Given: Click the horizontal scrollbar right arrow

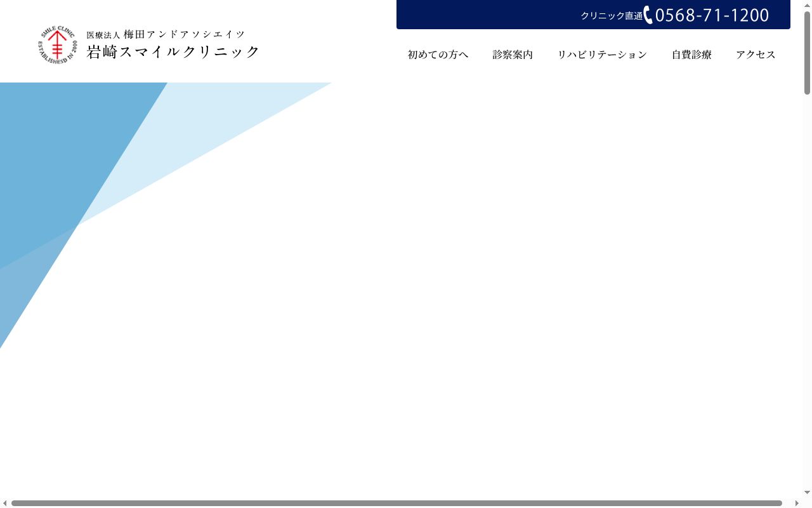Looking at the screenshot, I should [797, 504].
